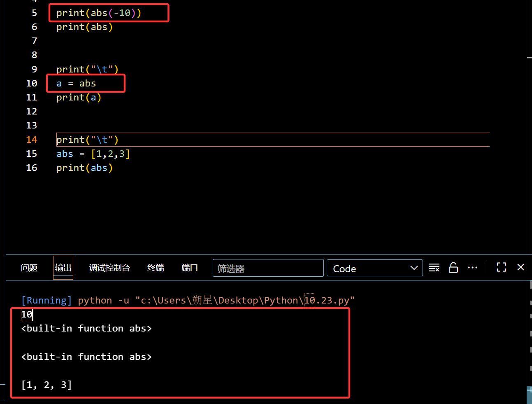The height and width of the screenshot is (404, 532).
Task: Open the 调试控制台 tab
Action: 109,268
